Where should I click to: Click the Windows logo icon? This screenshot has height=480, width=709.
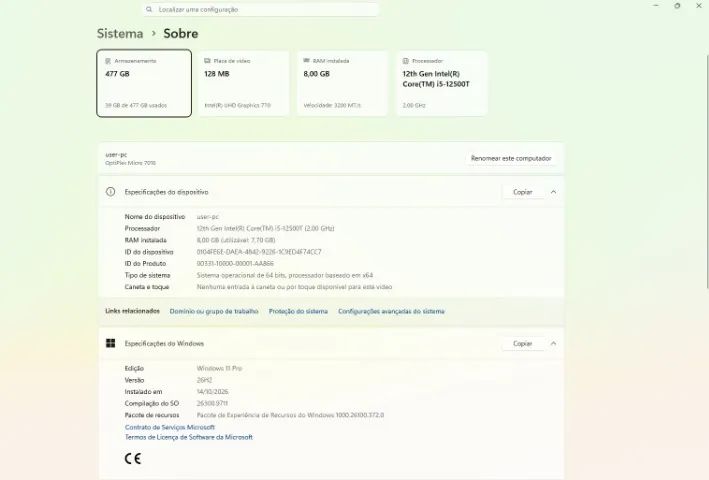(110, 344)
